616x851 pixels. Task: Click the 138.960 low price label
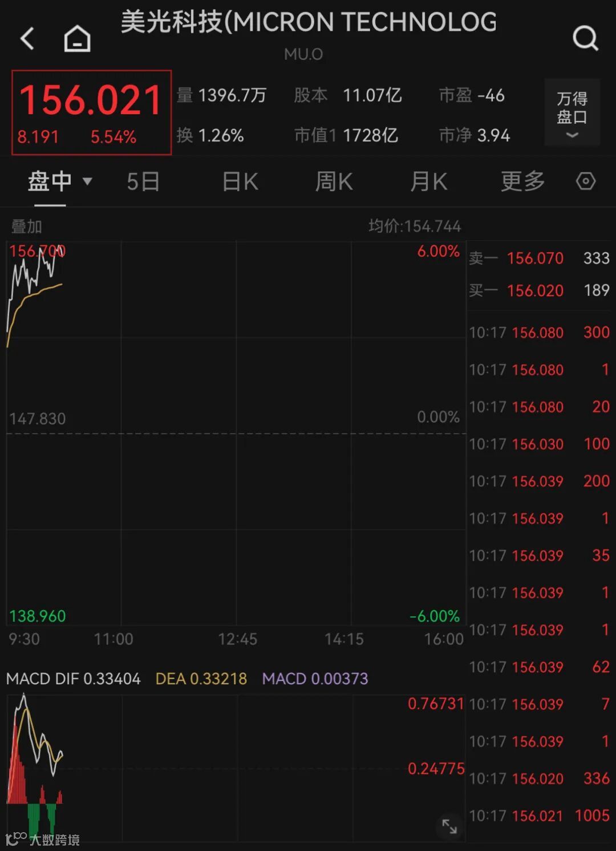point(37,616)
